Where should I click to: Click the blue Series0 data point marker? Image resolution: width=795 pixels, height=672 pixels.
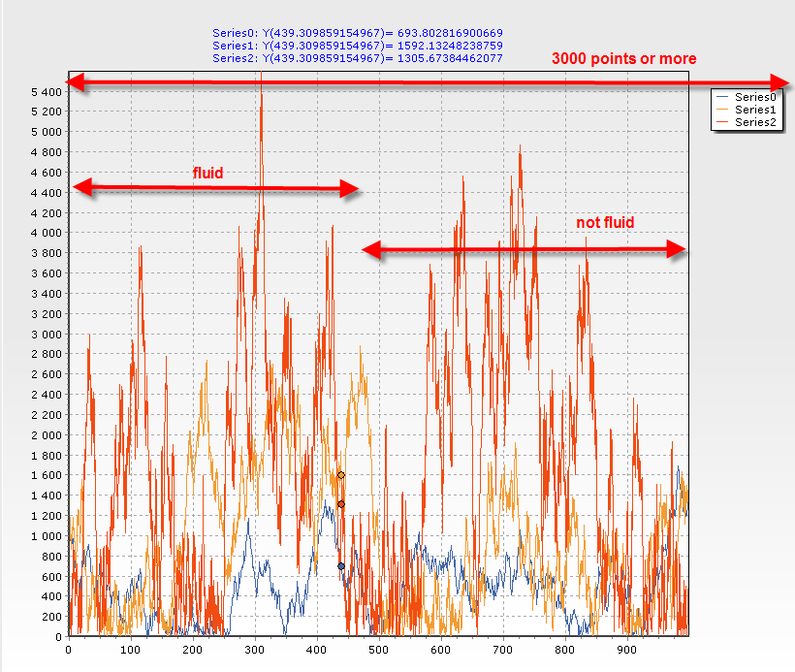(x=341, y=566)
